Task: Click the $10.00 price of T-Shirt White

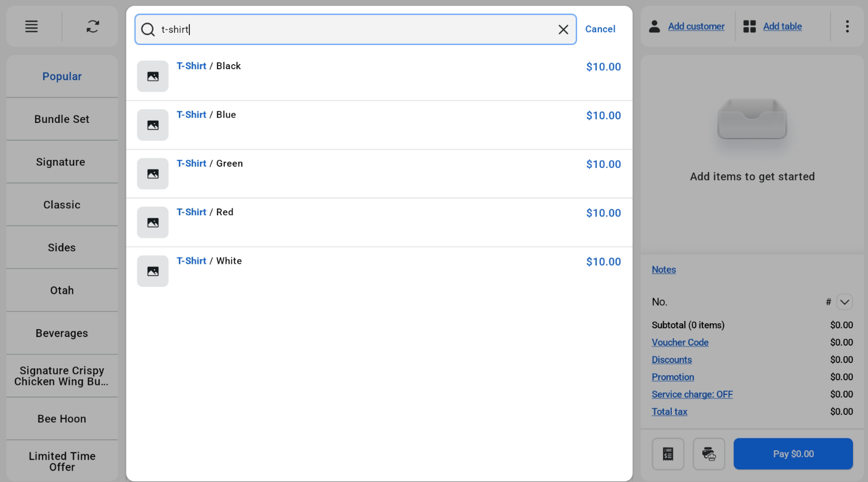Action: (x=604, y=262)
